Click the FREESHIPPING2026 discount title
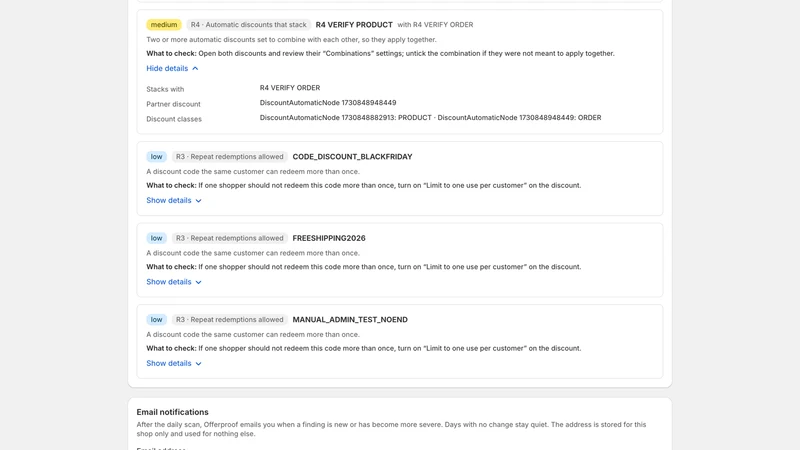This screenshot has height=450, width=800. 329,238
